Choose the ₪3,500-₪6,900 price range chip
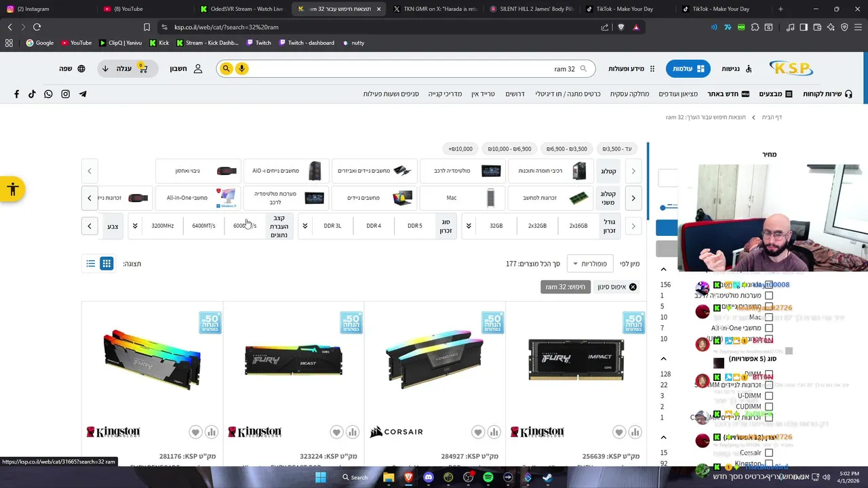868x488 pixels. [x=567, y=149]
